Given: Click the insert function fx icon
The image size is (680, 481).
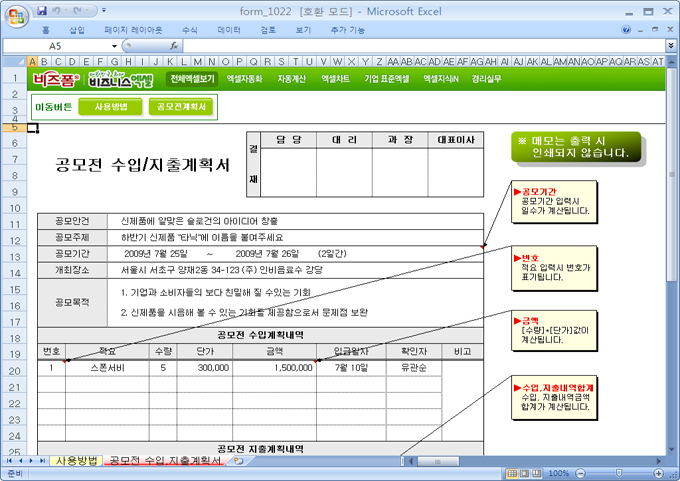Looking at the screenshot, I should 174,46.
